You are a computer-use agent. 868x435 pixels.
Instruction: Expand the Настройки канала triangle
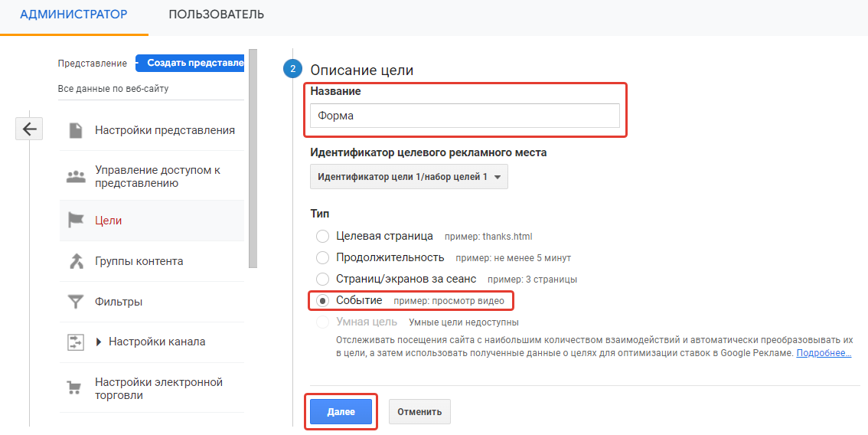click(x=99, y=342)
